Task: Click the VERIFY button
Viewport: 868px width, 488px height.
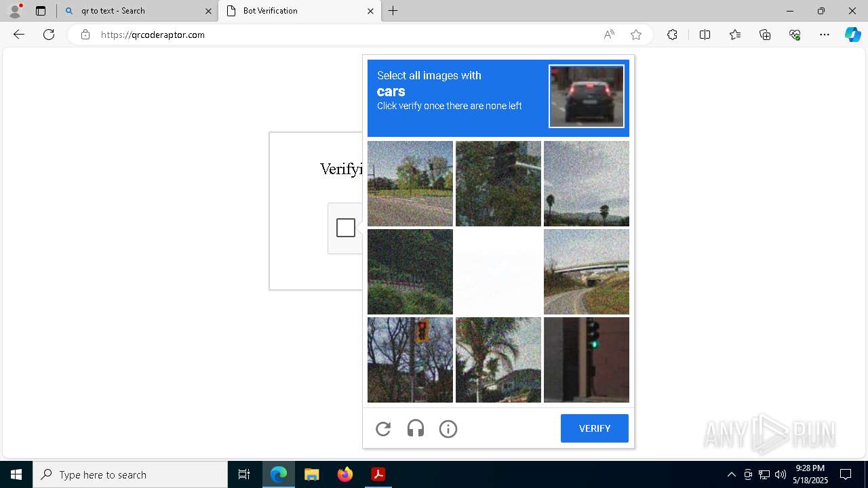Action: click(595, 428)
